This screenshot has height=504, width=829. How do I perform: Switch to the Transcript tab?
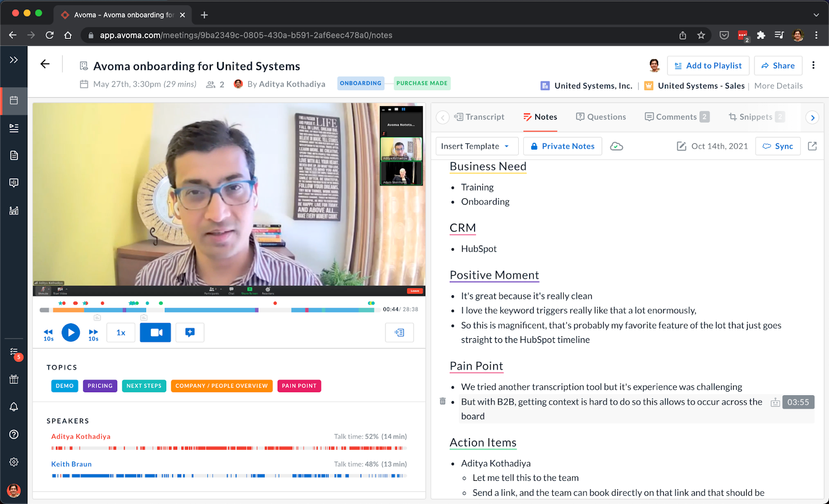point(479,117)
